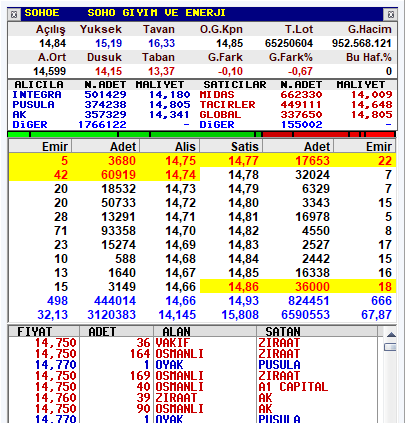Click the icon at title bar's right end

pos(391,14)
